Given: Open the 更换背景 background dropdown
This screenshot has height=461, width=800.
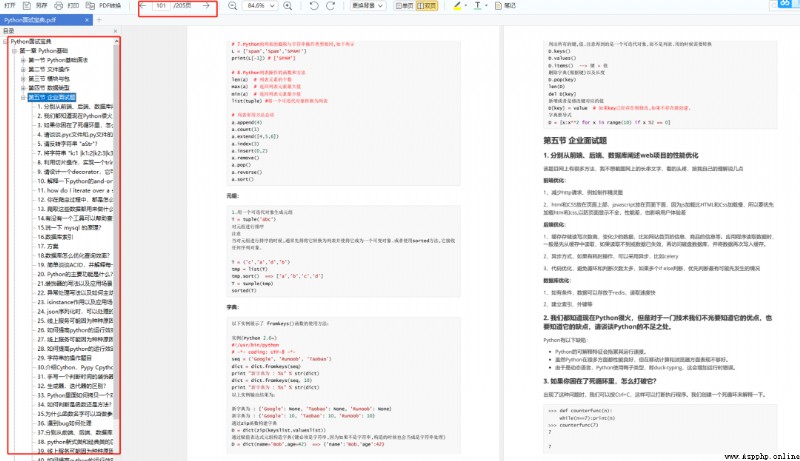Looking at the screenshot, I should click(367, 6).
